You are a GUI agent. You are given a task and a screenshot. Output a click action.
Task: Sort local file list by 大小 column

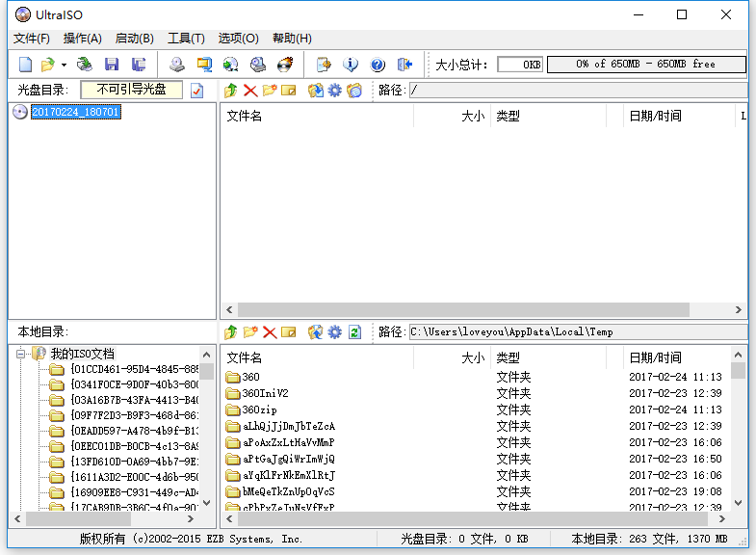coord(452,357)
